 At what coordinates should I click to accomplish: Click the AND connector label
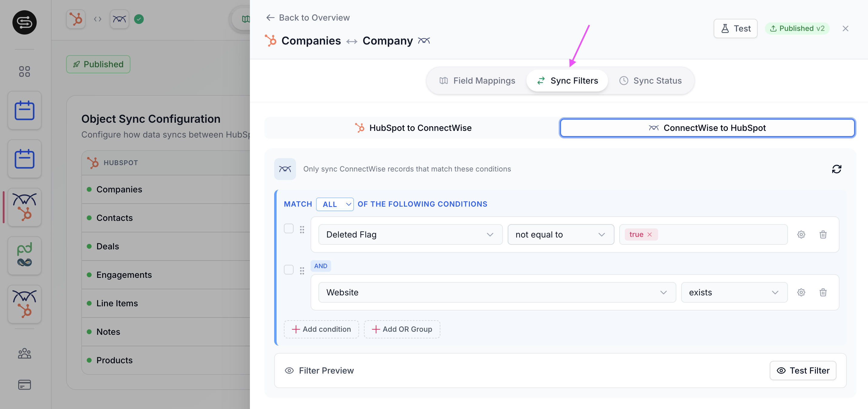point(321,266)
